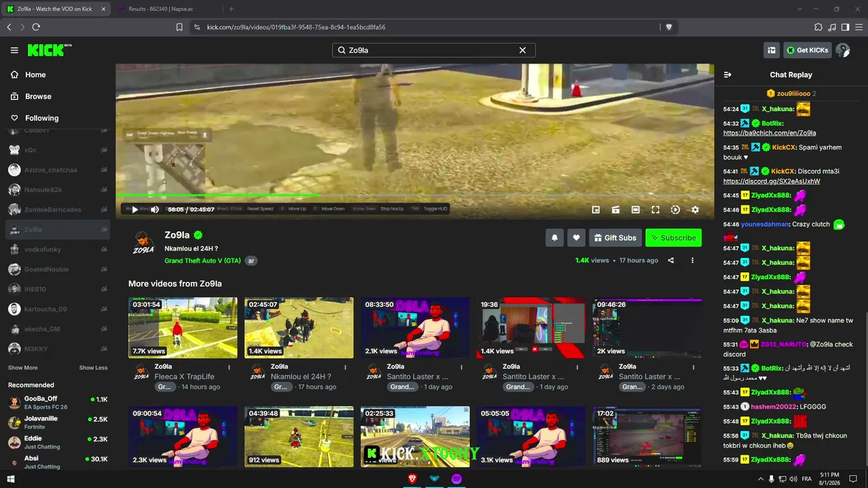Switch the player to theater mode
The height and width of the screenshot is (488, 868).
point(635,210)
